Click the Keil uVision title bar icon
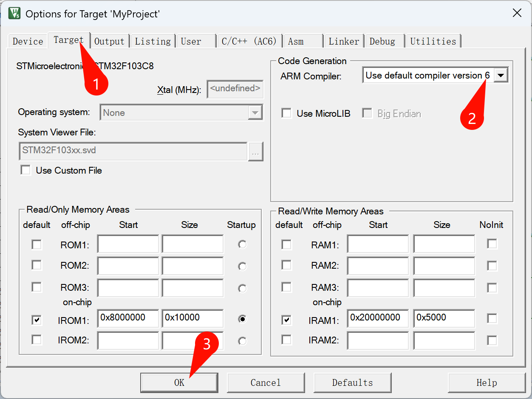The image size is (532, 399). [x=14, y=13]
